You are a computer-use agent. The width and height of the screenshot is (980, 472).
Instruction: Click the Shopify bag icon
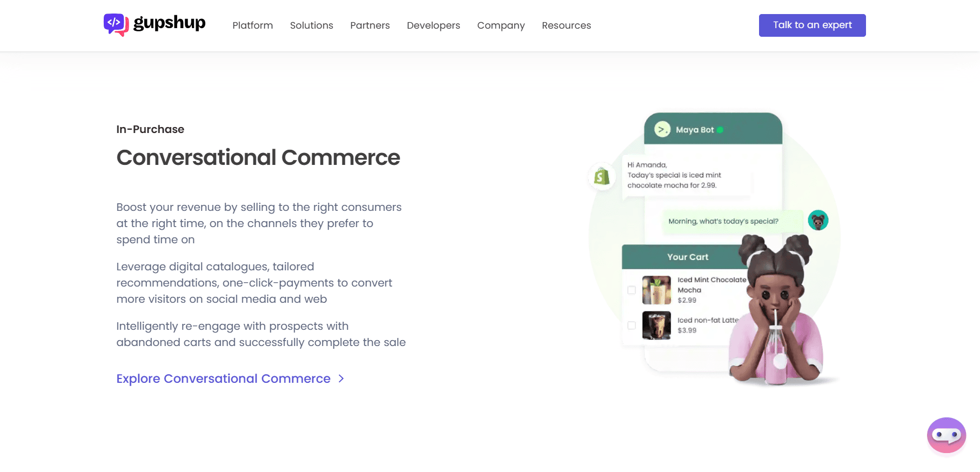coord(601,176)
